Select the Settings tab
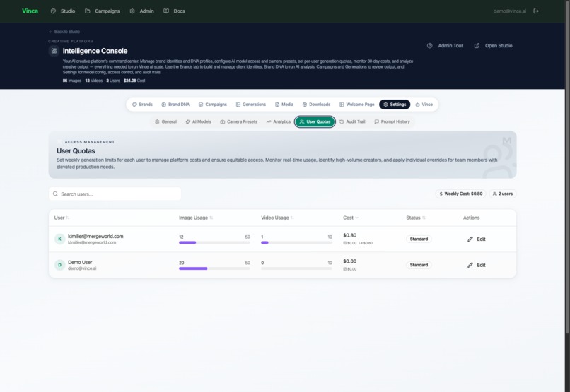This screenshot has height=392, width=570. pyautogui.click(x=395, y=105)
